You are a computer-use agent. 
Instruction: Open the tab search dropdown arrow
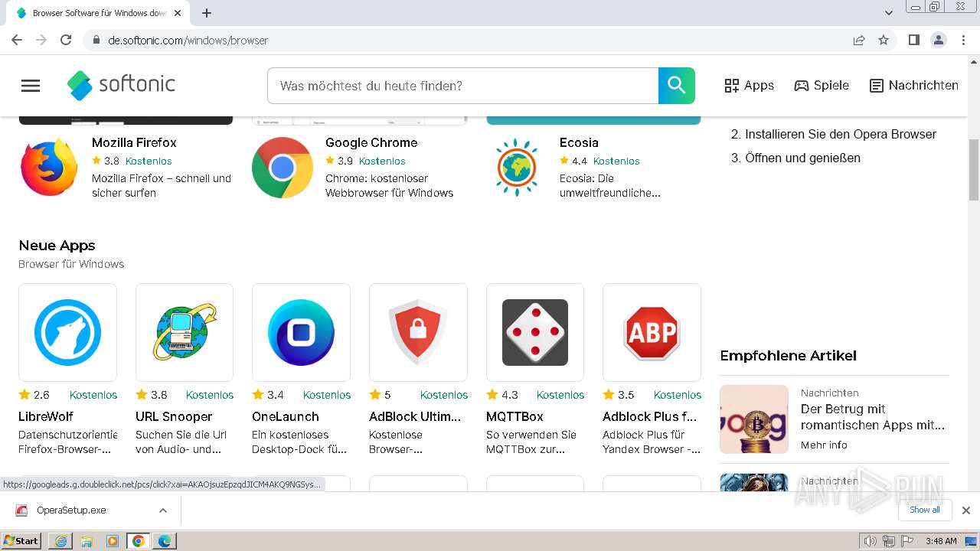(889, 13)
